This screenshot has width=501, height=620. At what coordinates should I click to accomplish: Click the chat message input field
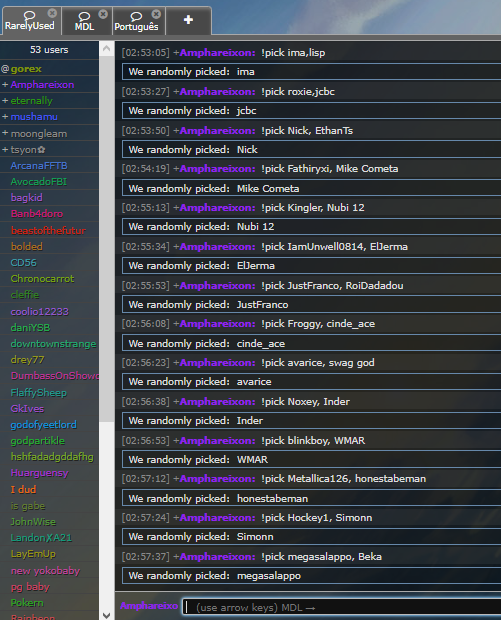coord(341,607)
